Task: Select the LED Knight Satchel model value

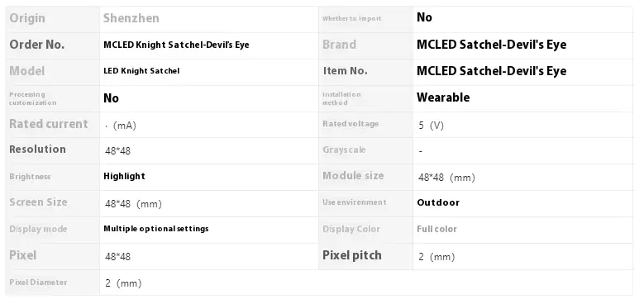Action: coord(141,71)
